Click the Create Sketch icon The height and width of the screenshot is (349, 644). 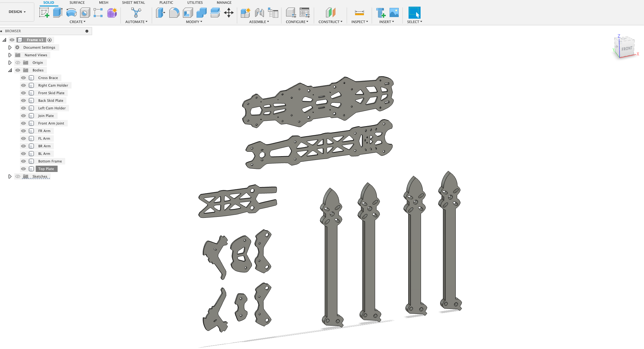(x=44, y=13)
